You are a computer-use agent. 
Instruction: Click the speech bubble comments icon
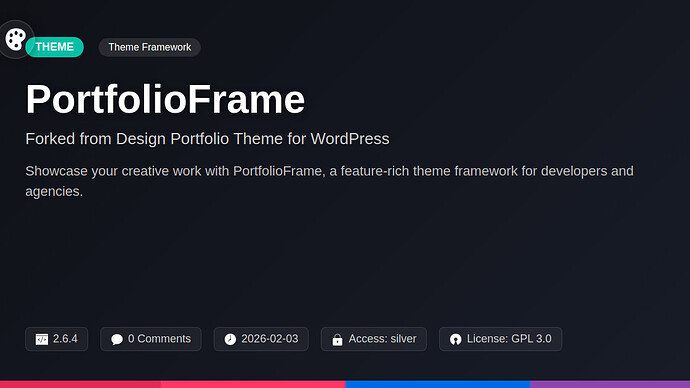click(x=117, y=339)
